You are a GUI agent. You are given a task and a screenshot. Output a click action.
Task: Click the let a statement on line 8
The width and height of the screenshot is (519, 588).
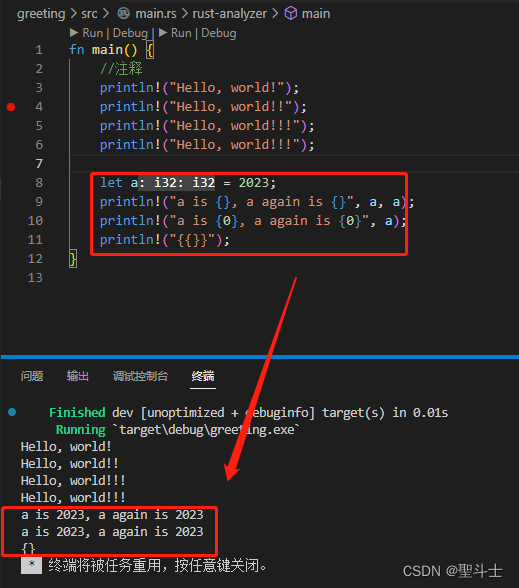pyautogui.click(x=188, y=183)
